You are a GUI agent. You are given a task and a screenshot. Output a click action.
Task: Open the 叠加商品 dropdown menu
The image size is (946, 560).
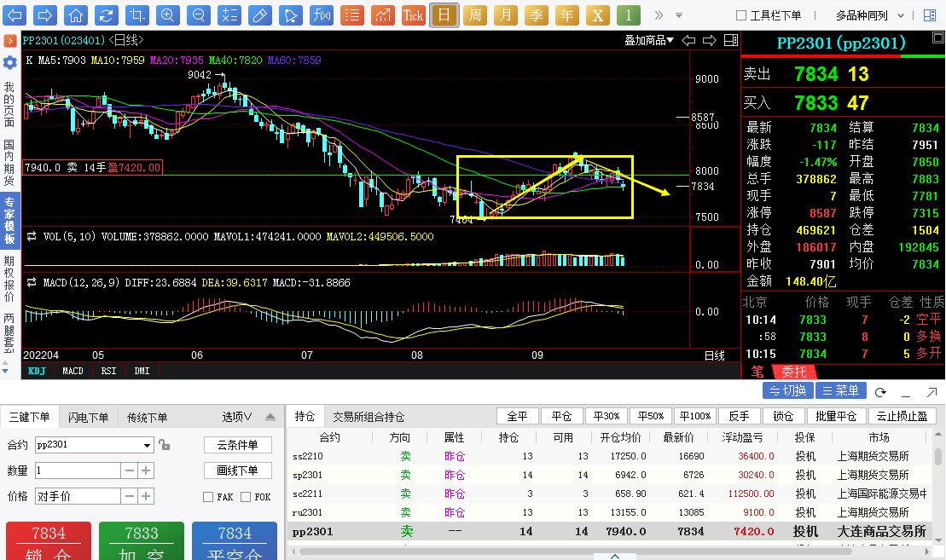point(648,40)
